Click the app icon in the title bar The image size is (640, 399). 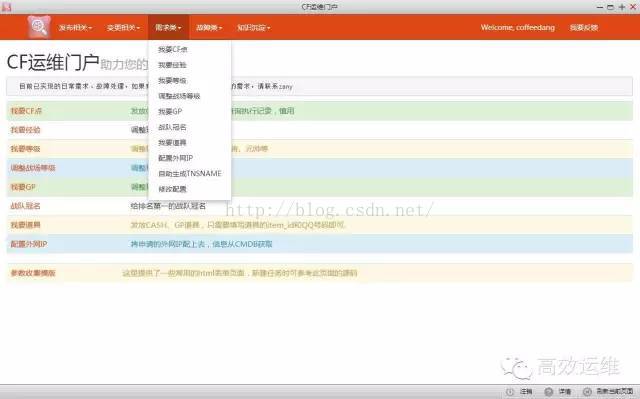pos(6,7)
